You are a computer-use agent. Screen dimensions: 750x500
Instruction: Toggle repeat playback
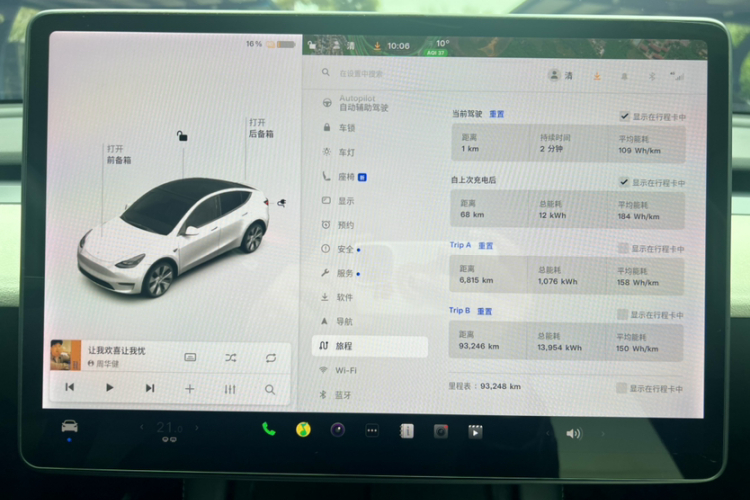pyautogui.click(x=271, y=358)
